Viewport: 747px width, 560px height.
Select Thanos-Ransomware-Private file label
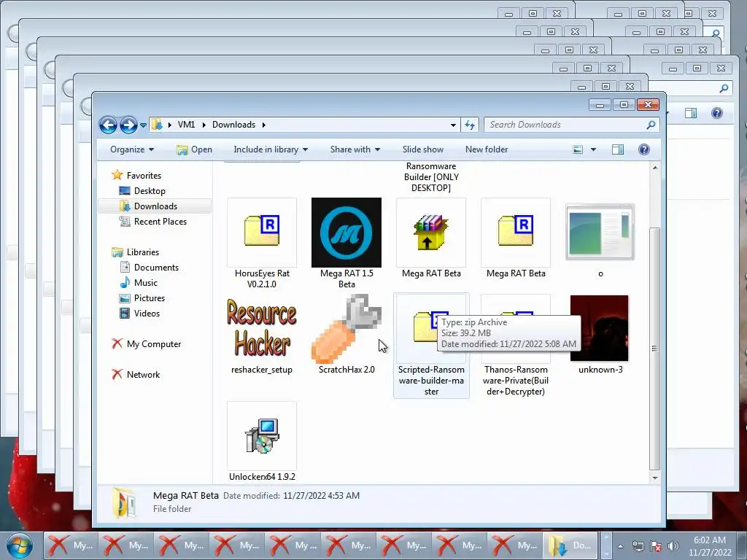[x=516, y=381]
